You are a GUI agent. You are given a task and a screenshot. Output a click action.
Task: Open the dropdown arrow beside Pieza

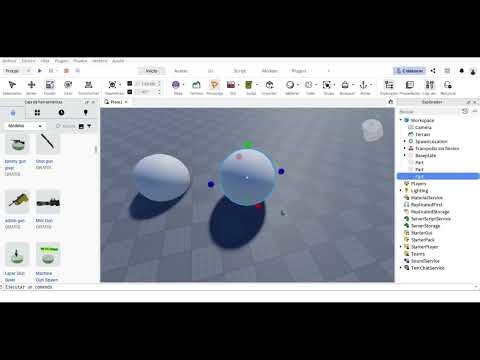coord(184,85)
